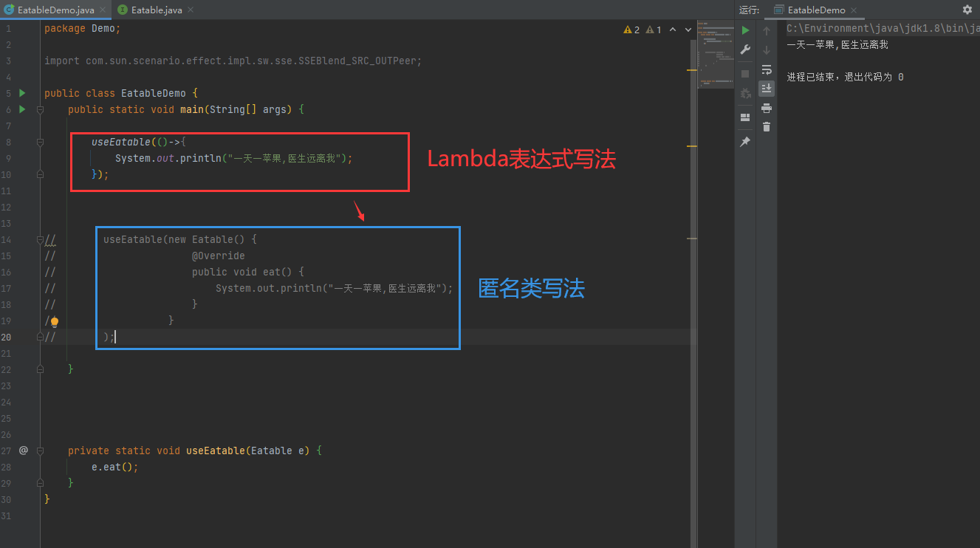Click the stop process square icon
Screen dimensions: 980x548
tap(746, 74)
